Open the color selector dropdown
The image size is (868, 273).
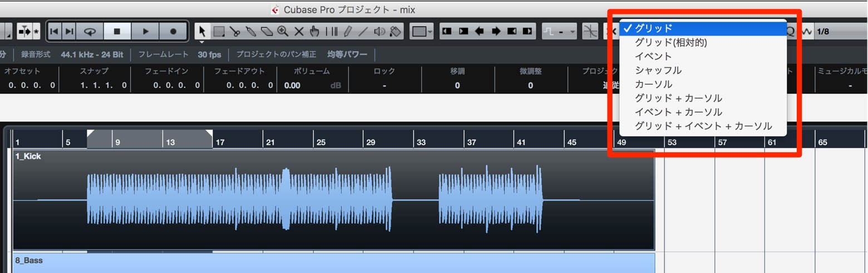tap(422, 32)
